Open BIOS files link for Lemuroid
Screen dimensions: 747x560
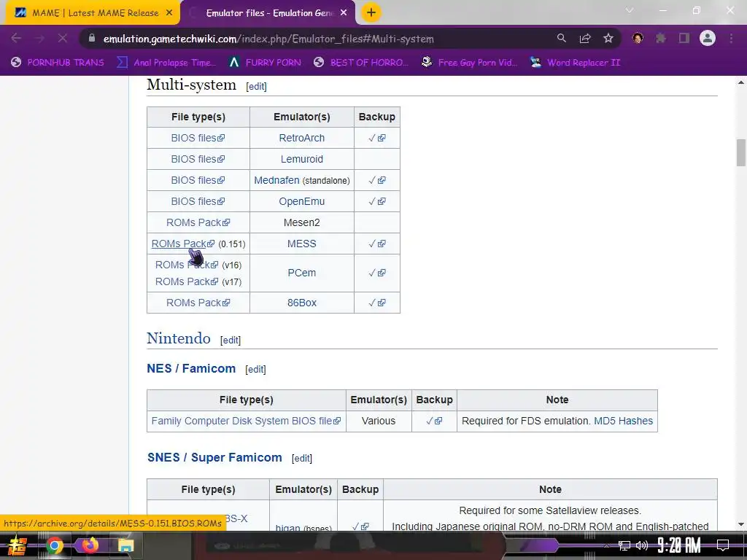[198, 159]
